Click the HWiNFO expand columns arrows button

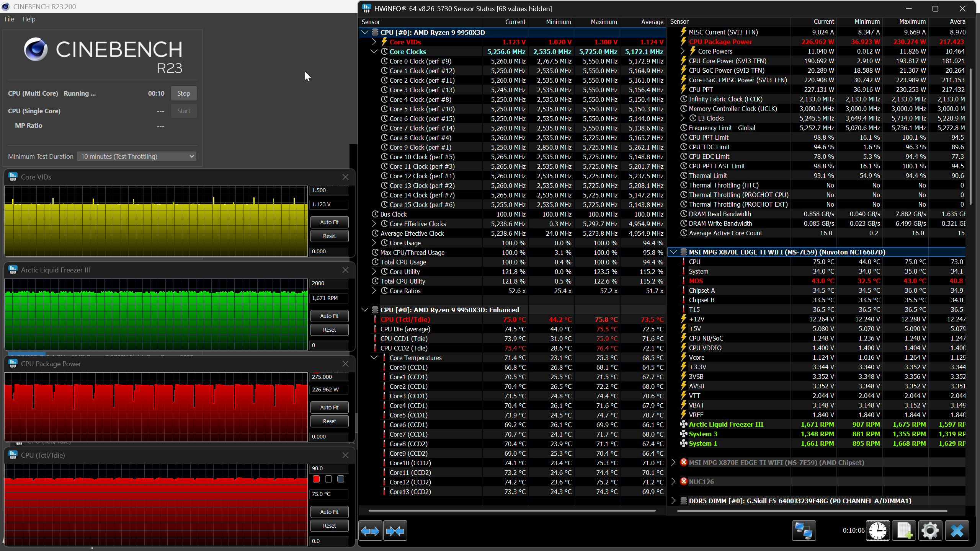pos(370,531)
